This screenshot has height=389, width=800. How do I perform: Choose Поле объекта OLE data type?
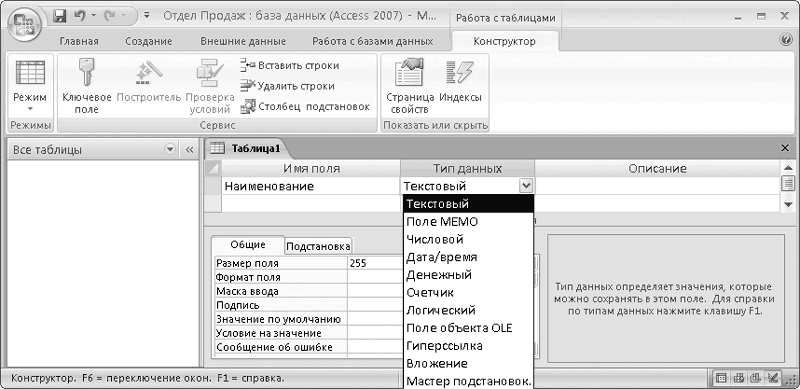468,328
